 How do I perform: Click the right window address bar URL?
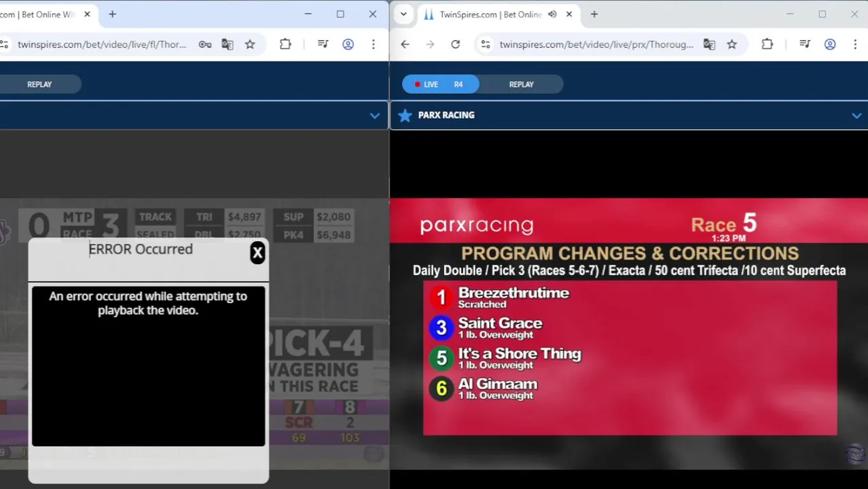[x=596, y=44]
